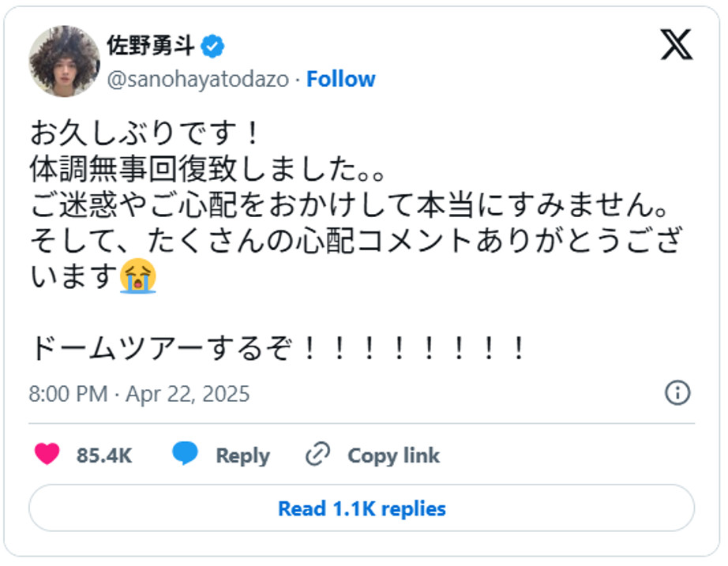The image size is (728, 566).
Task: Open the 8:00 PM · Apr 22, 2025 timestamp
Action: (139, 393)
